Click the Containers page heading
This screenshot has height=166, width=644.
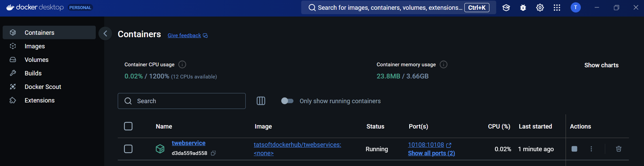point(139,34)
